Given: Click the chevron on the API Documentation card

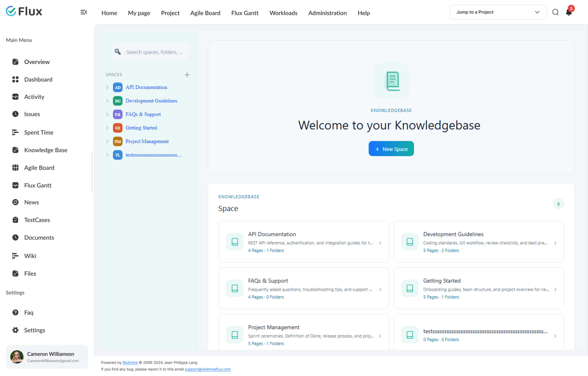Looking at the screenshot, I should 380,243.
